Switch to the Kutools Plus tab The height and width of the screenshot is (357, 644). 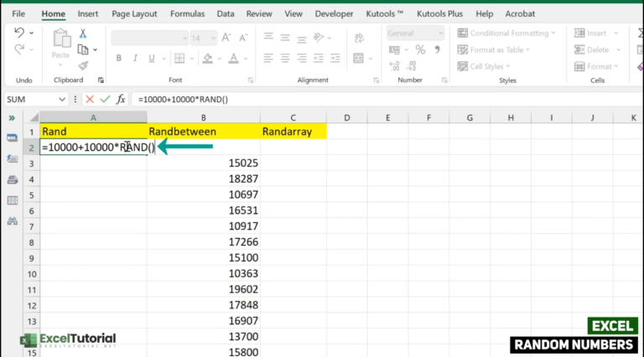439,14
